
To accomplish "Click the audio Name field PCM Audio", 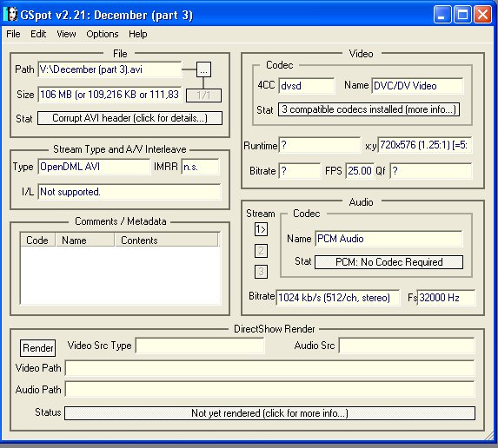I will click(388, 239).
